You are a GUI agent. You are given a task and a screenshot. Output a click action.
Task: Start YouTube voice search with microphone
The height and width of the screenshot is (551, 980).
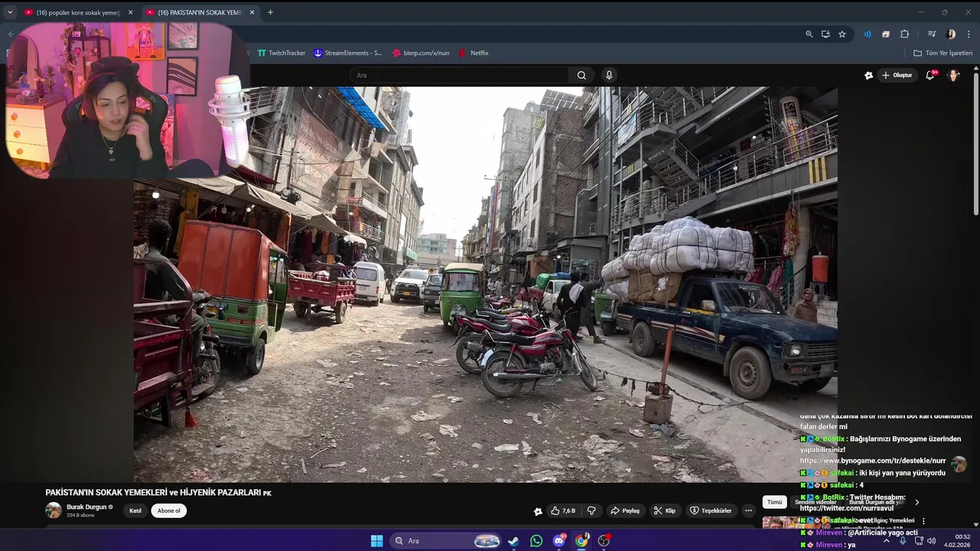point(609,75)
